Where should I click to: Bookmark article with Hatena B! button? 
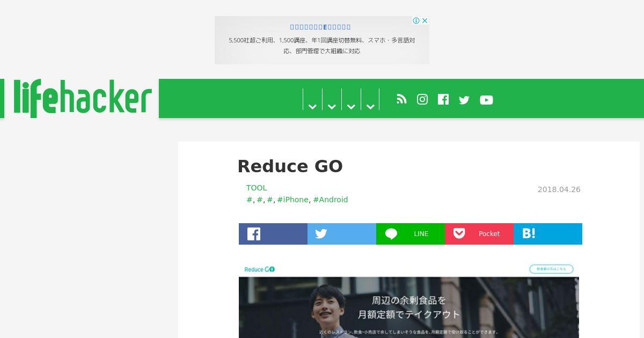pos(548,234)
